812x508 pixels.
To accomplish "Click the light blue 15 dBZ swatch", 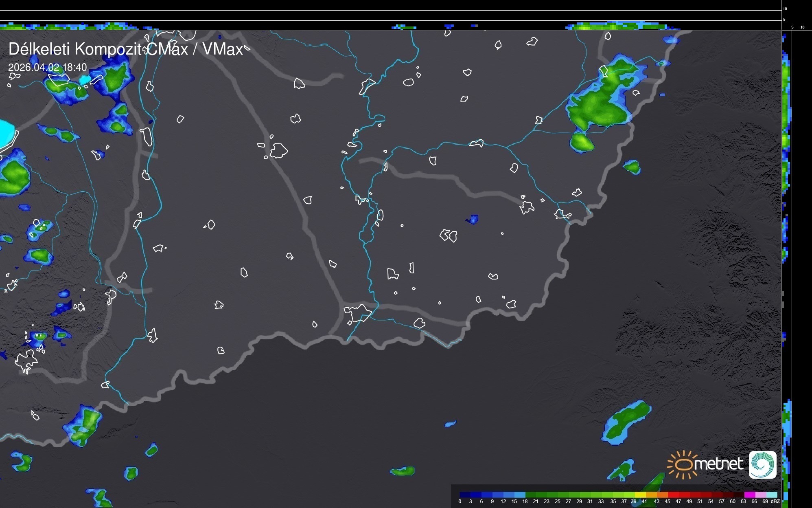I will coord(519,495).
